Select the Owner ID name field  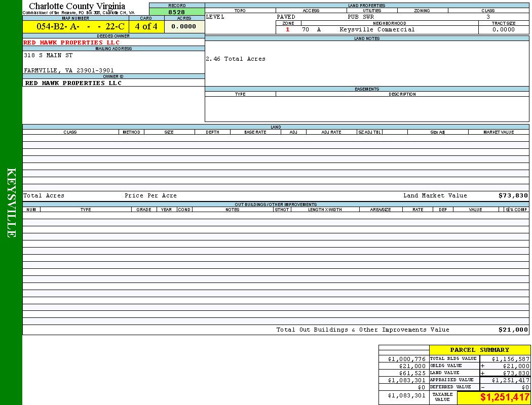pos(73,83)
